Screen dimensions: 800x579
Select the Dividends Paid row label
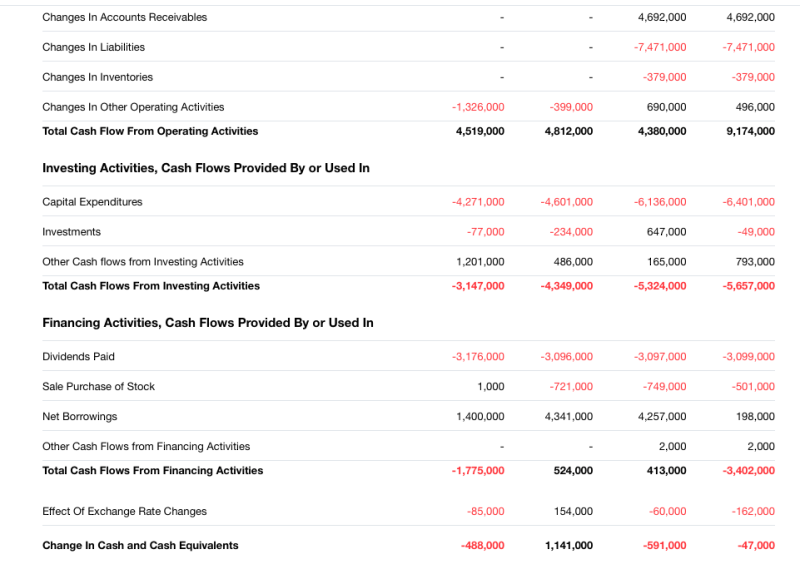[x=78, y=357]
